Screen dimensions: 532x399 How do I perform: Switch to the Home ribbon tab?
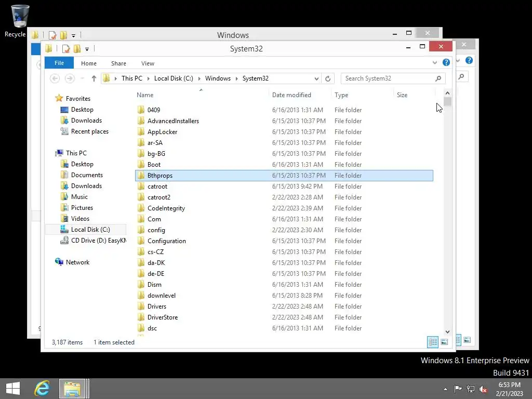coord(89,63)
